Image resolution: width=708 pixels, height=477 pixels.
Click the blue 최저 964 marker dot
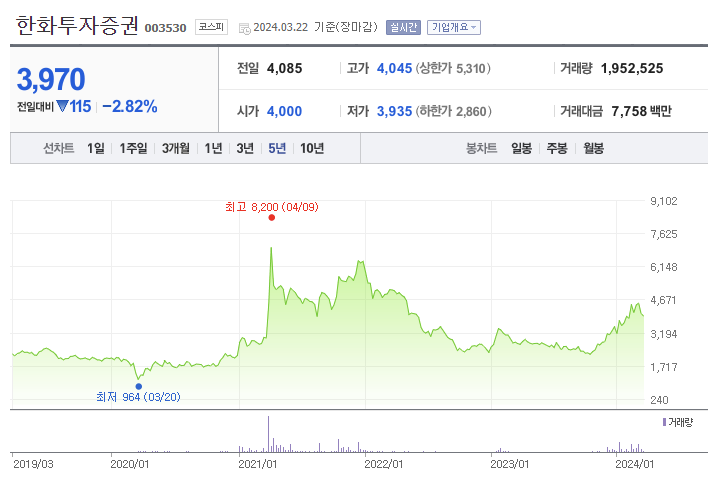coord(139,386)
